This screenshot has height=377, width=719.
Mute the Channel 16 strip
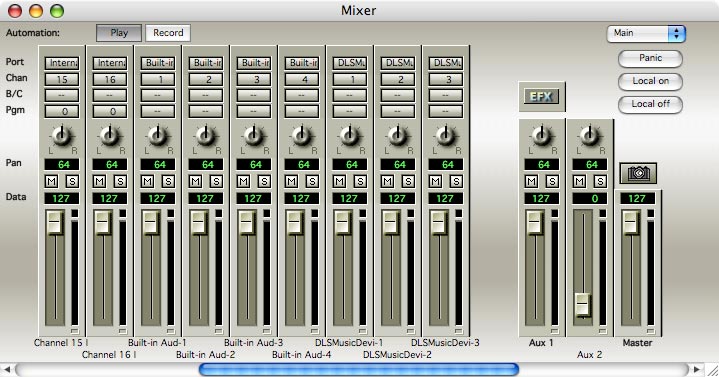(x=100, y=181)
